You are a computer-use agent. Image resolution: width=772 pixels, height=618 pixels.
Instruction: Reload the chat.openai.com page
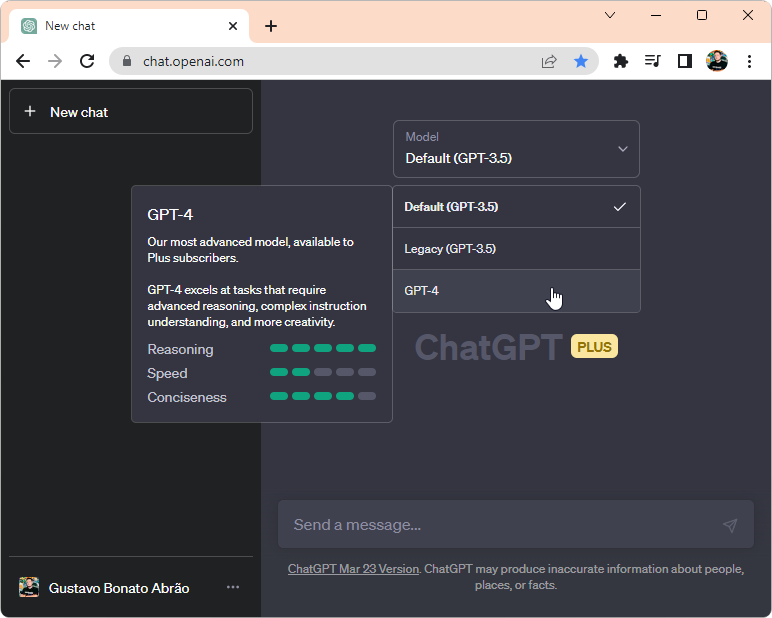pyautogui.click(x=87, y=61)
